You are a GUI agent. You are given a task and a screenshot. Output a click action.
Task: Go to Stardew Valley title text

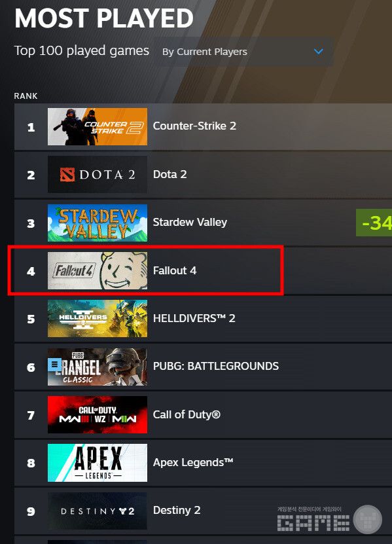pos(190,222)
